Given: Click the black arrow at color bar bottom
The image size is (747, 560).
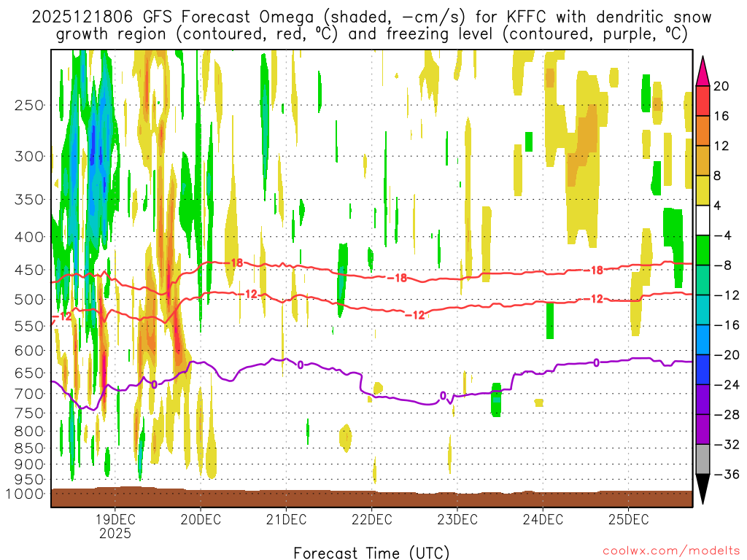Looking at the screenshot, I should coord(703,489).
